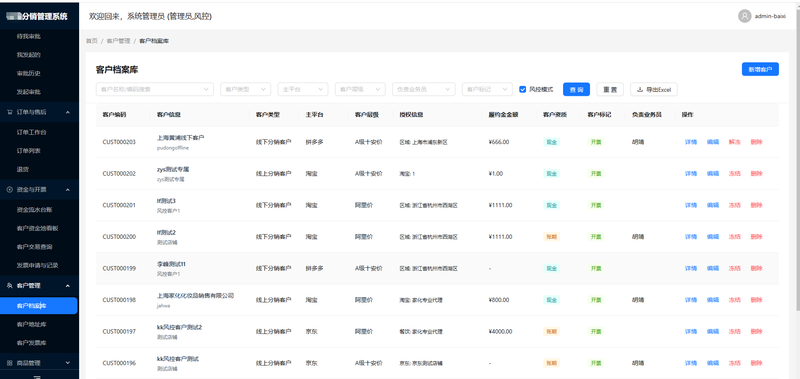Click the ¥666.00 amount cell
The image size is (800, 379).
click(x=498, y=142)
